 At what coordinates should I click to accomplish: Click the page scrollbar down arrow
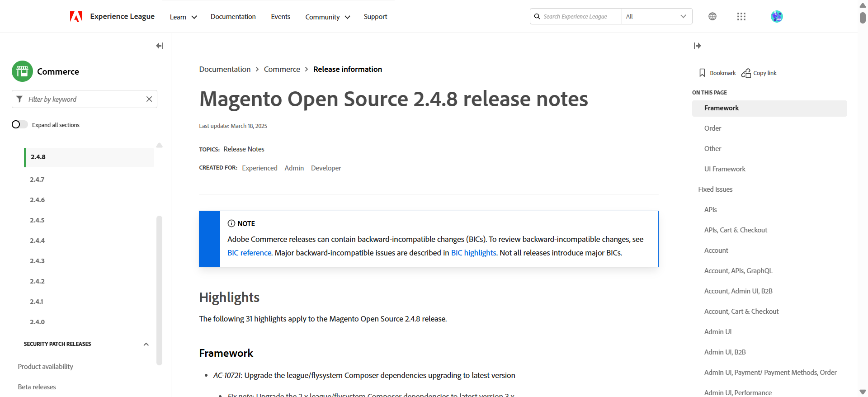[863, 392]
